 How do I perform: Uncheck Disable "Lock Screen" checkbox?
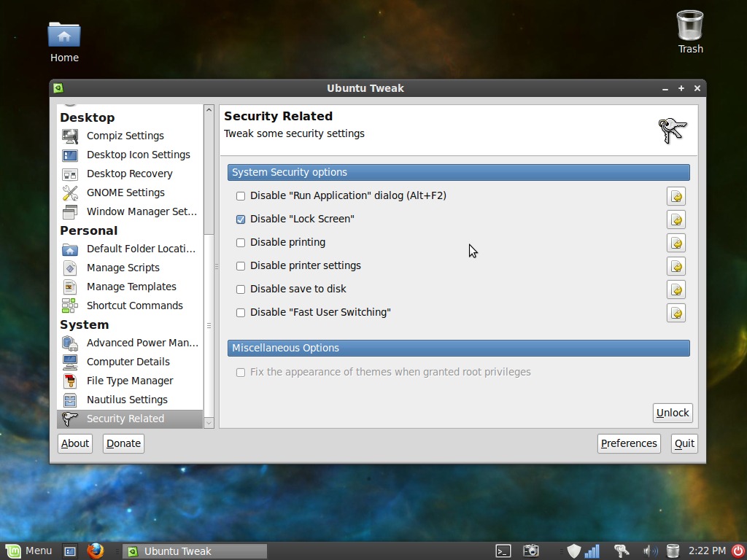(x=241, y=219)
